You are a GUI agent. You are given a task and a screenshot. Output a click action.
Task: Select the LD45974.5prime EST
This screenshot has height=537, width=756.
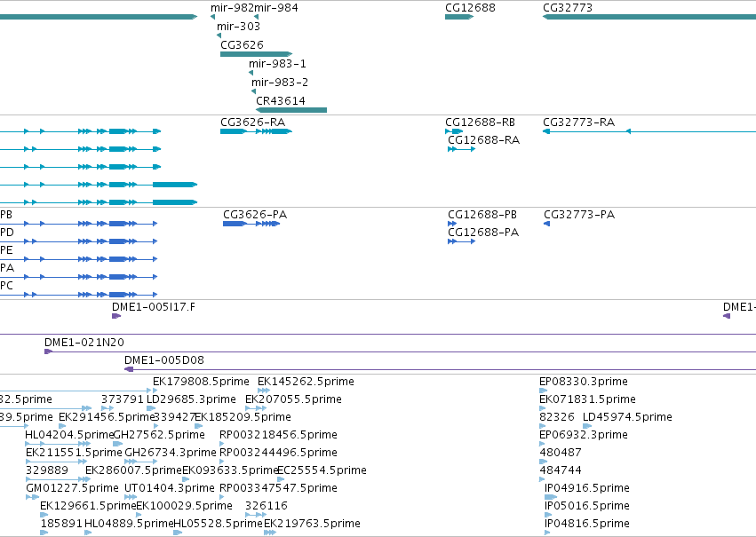coord(587,426)
